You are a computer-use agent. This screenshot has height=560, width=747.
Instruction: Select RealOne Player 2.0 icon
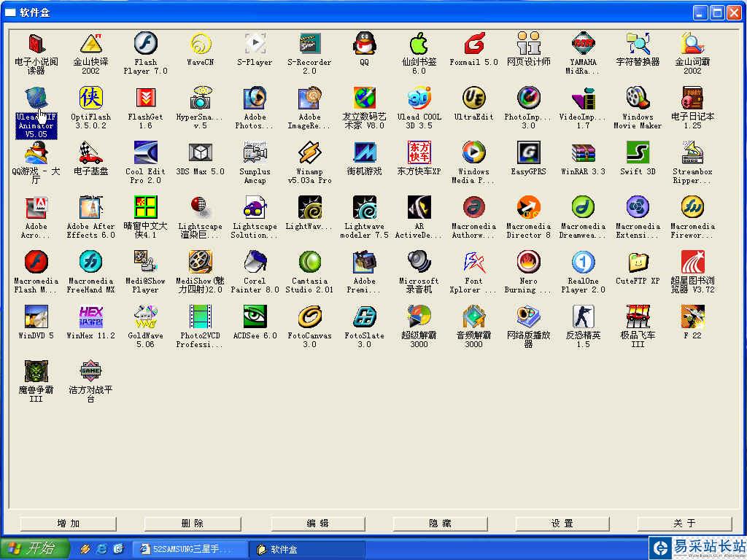tap(583, 262)
